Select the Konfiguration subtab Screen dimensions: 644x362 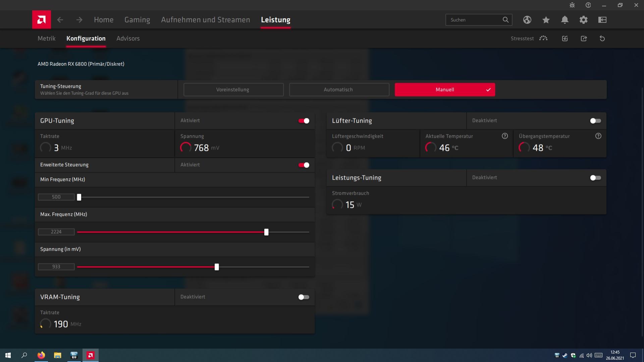[x=86, y=39]
